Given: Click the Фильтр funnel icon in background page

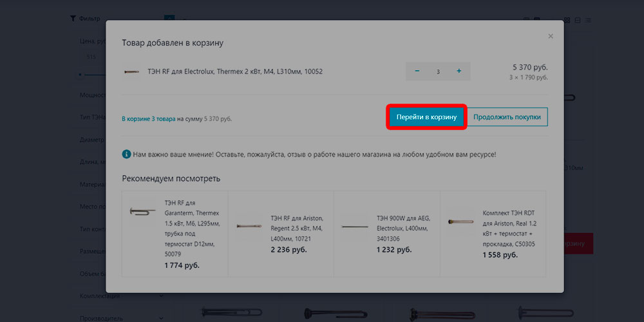Looking at the screenshot, I should click(73, 19).
